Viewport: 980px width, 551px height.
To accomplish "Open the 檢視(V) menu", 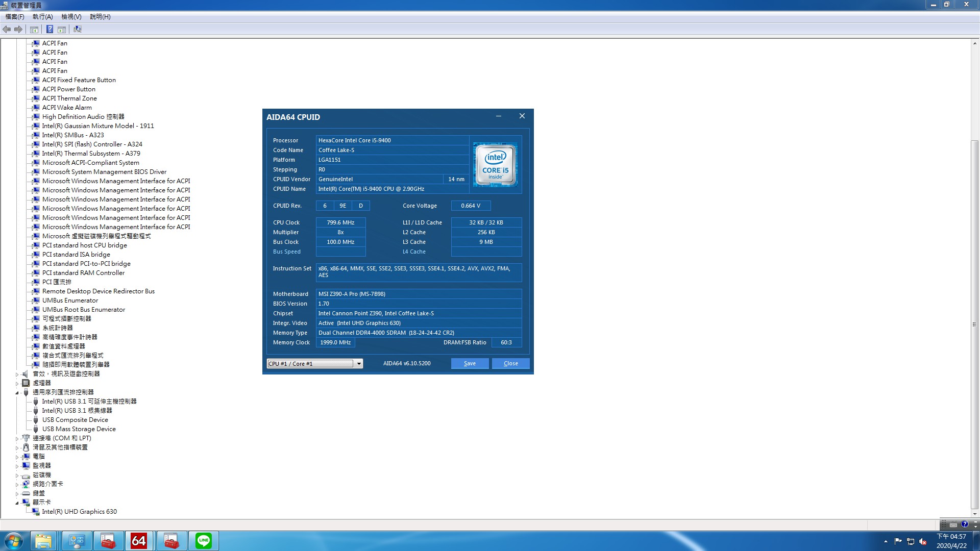I will [71, 17].
